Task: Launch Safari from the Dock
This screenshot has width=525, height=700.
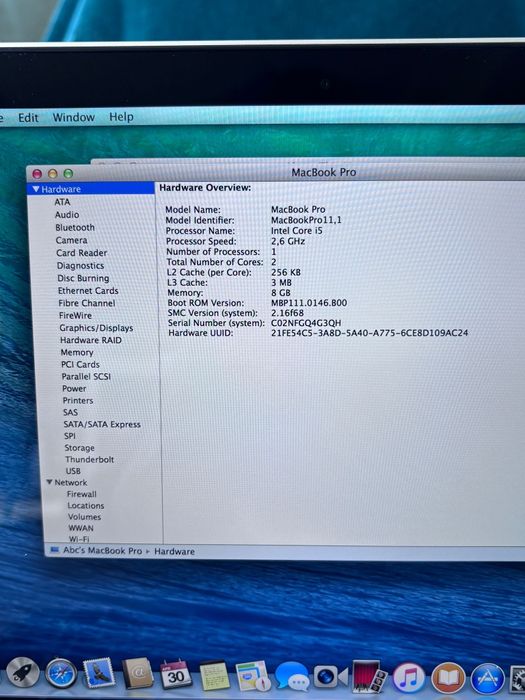Action: (x=61, y=674)
